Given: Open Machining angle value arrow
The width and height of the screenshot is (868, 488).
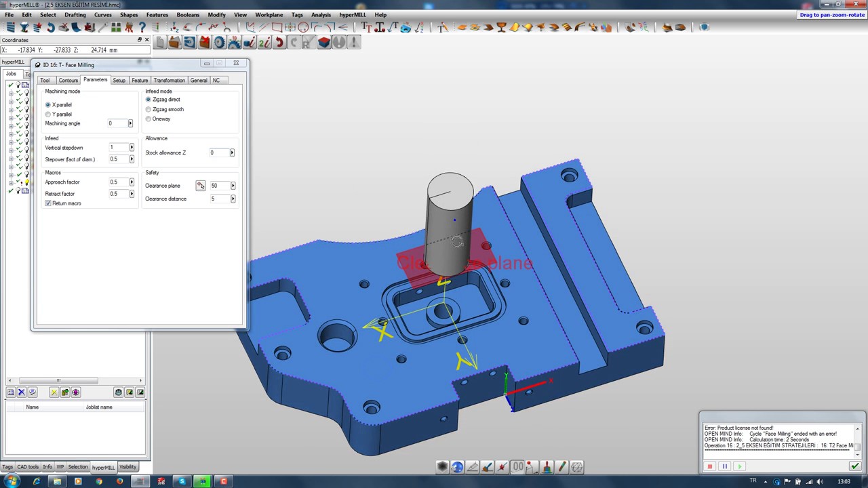Looking at the screenshot, I should 130,123.
